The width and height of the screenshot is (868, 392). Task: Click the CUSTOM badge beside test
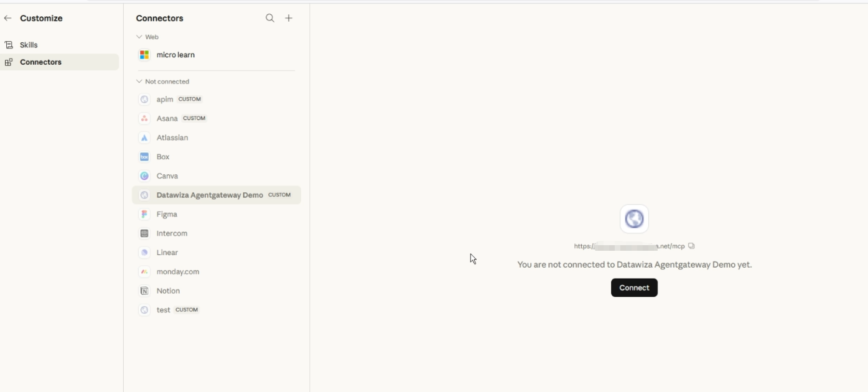[x=187, y=310]
